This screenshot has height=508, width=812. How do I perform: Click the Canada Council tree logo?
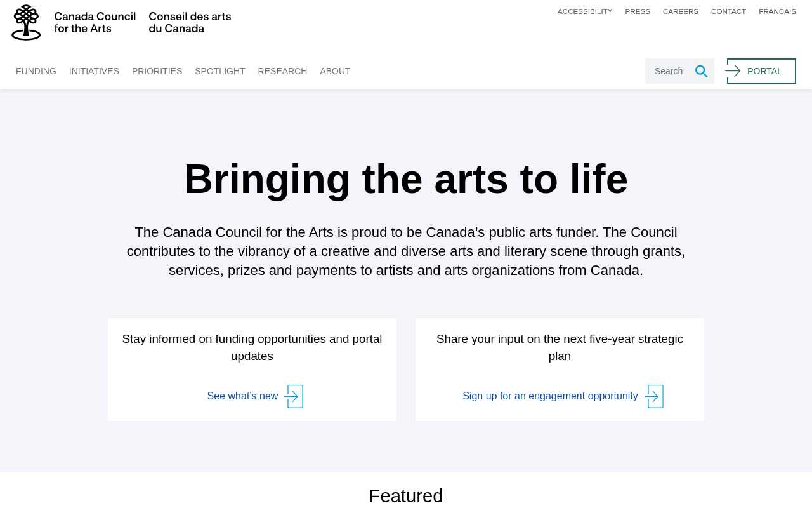(x=25, y=23)
